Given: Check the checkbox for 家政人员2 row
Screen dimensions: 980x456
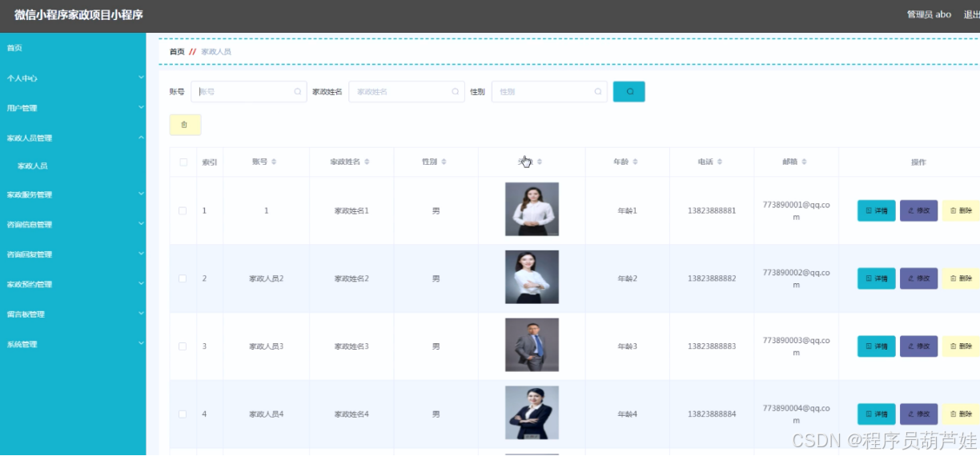Looking at the screenshot, I should [x=183, y=278].
